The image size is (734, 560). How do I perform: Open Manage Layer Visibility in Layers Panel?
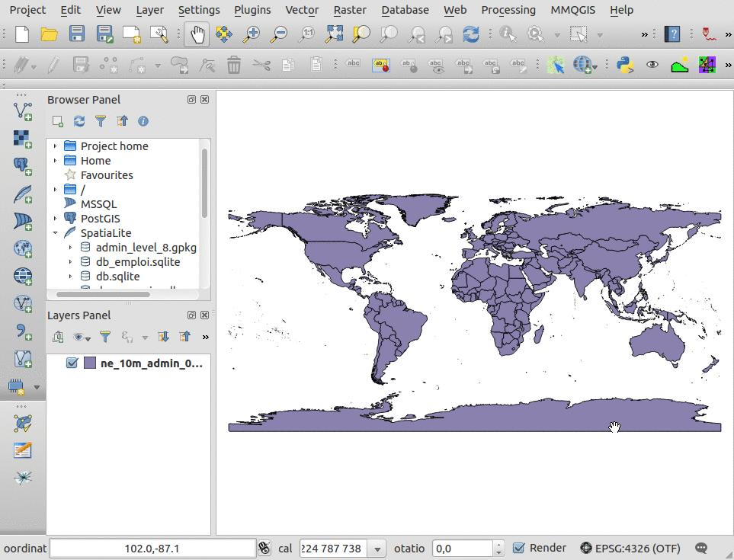[x=80, y=335]
